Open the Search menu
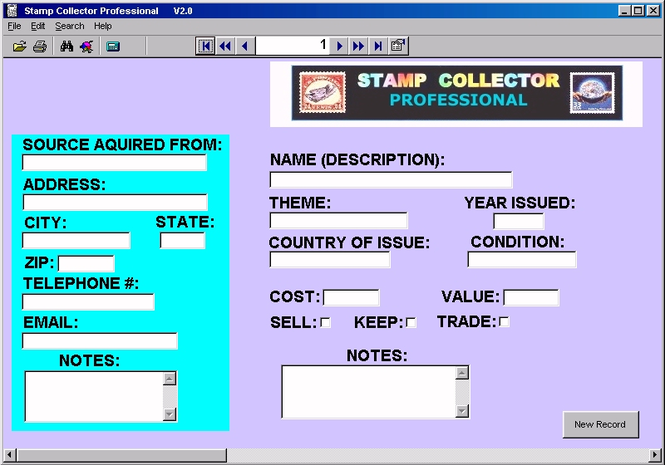This screenshot has width=665, height=465. point(70,26)
